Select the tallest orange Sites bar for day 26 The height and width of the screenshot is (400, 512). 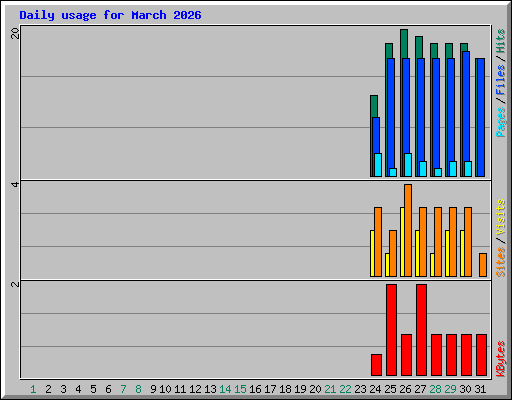408,230
